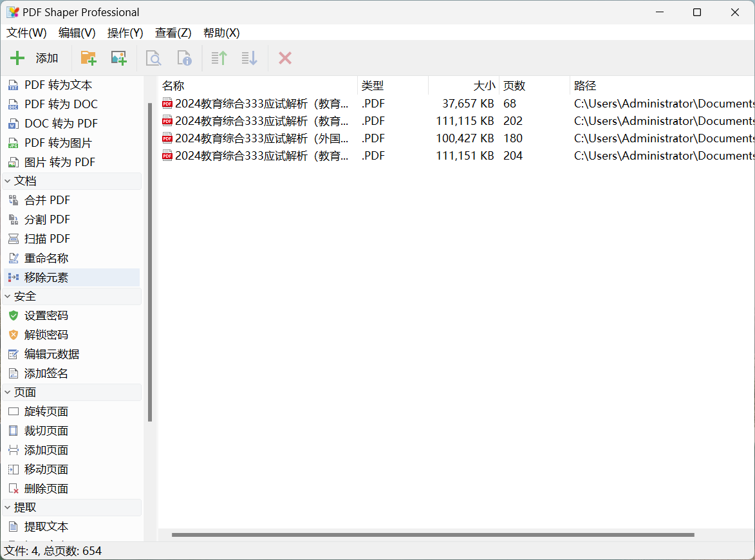Click the red X remove icon
This screenshot has height=560, width=755.
coord(285,59)
